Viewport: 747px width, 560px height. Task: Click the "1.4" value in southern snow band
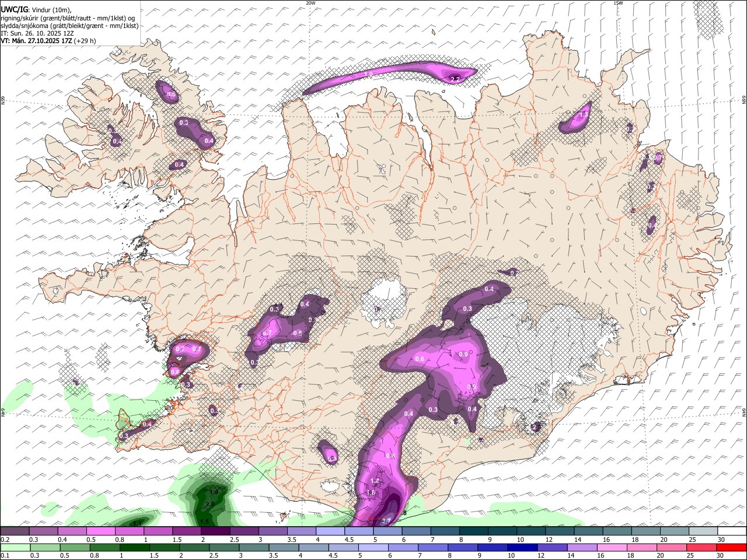click(375, 481)
